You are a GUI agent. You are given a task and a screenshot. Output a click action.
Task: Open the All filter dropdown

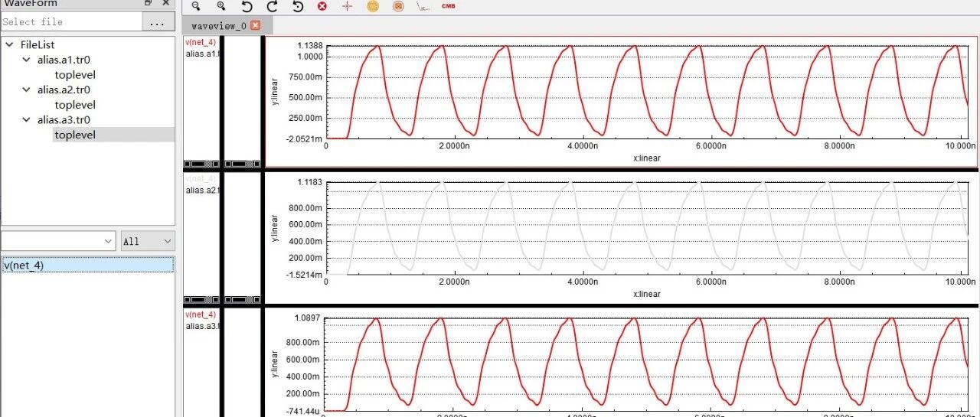click(x=148, y=241)
